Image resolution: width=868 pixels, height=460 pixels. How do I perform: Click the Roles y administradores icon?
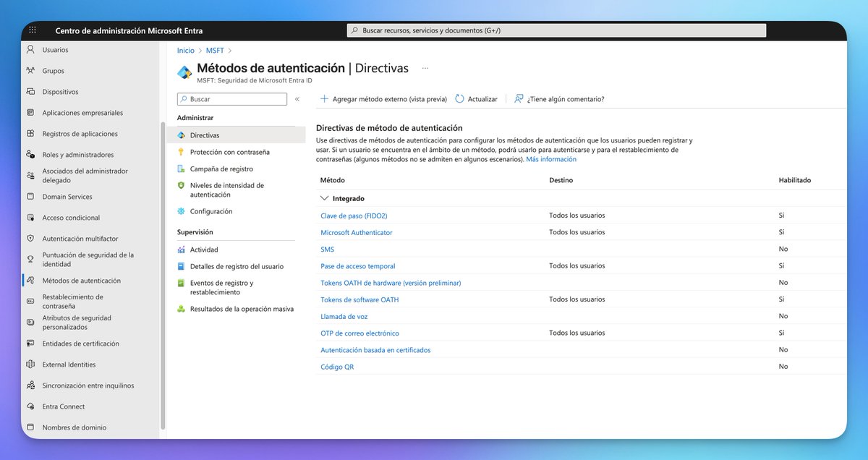click(x=30, y=155)
